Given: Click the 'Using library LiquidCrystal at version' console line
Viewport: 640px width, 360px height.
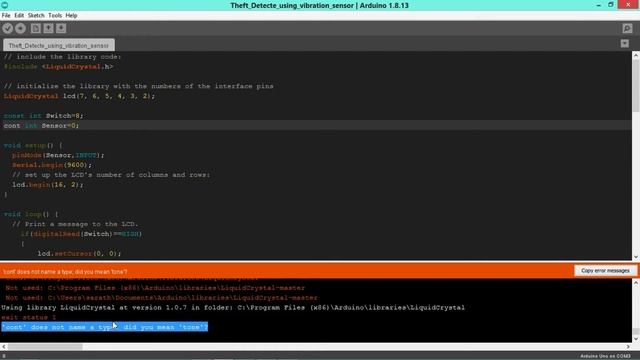Looking at the screenshot, I should click(x=233, y=307).
